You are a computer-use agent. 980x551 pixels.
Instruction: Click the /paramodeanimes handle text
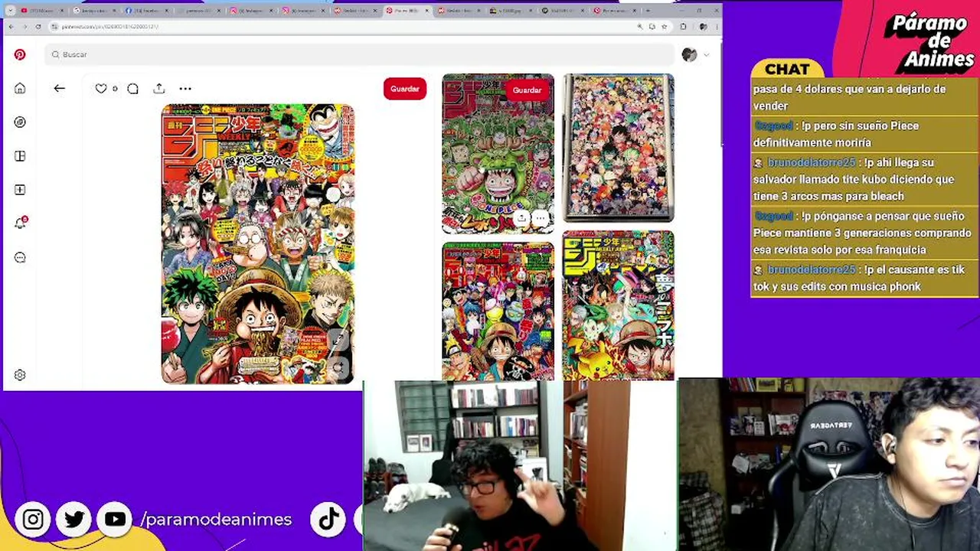216,520
